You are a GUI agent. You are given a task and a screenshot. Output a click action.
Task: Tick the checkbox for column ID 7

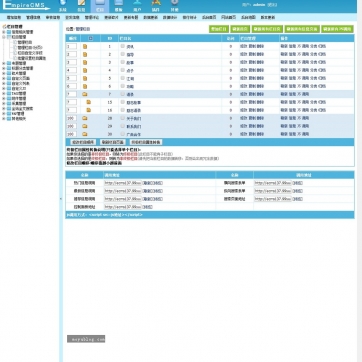pos(123,94)
